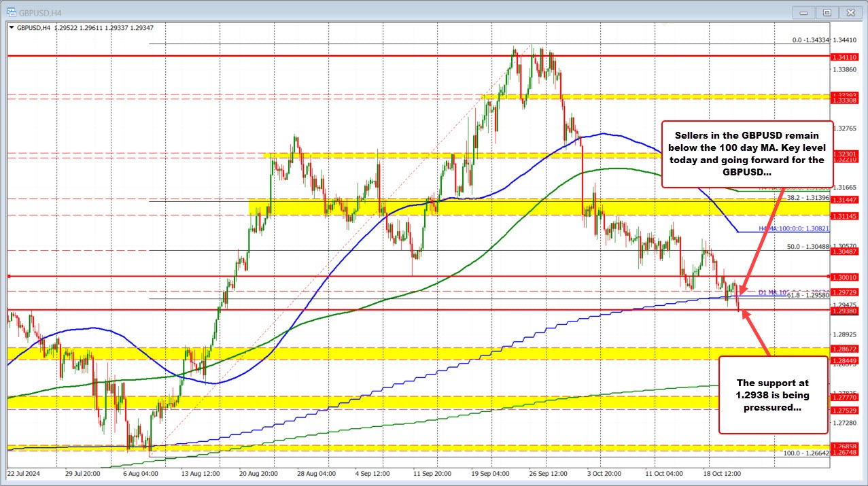Click the GBPUSD chart icon in the title bar
Viewport: 868px width, 486px height.
(12, 12)
